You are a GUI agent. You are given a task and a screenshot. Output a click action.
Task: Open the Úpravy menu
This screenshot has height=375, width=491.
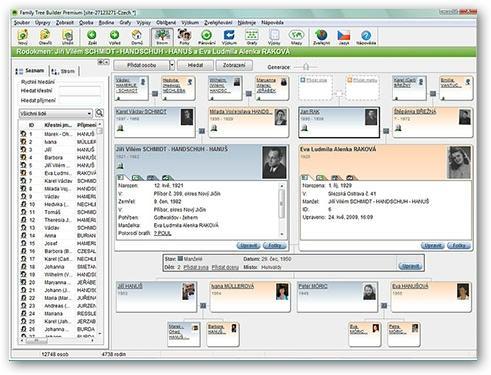(x=43, y=23)
